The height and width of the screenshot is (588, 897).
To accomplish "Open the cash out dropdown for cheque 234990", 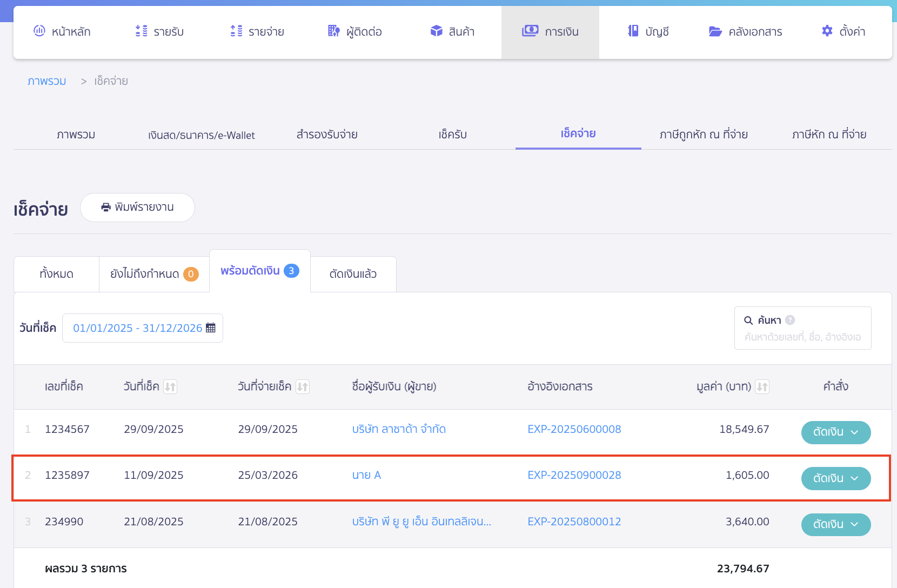I will coord(835,524).
